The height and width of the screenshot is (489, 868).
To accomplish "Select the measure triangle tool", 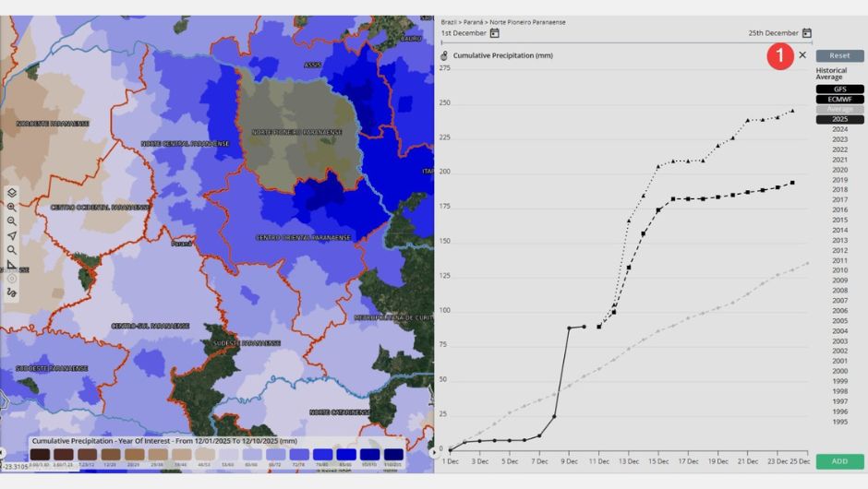I will pos(12,264).
